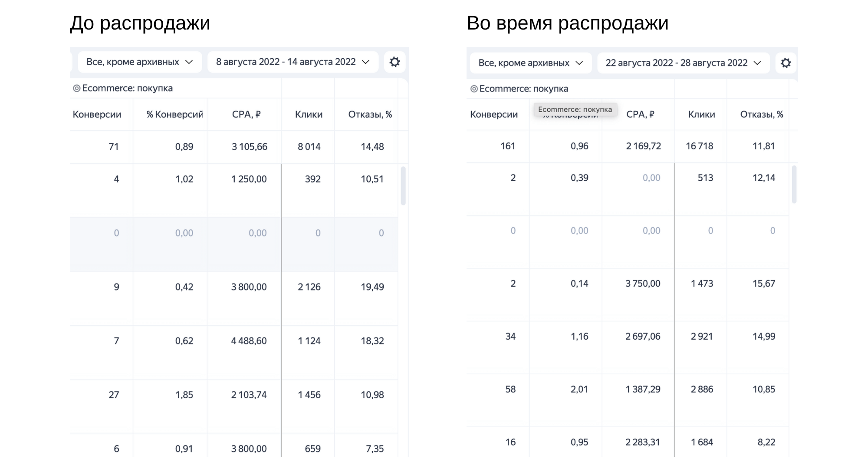Click left table vertical scrollbar thumb
Viewport: 868px width, 469px height.
pos(403,186)
